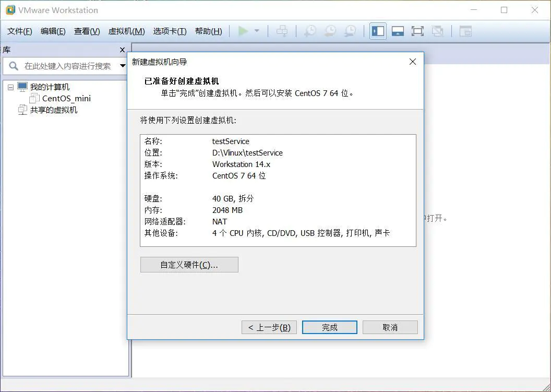Open the 查看(V) menu
Screen dimensions: 551x392
pos(87,31)
